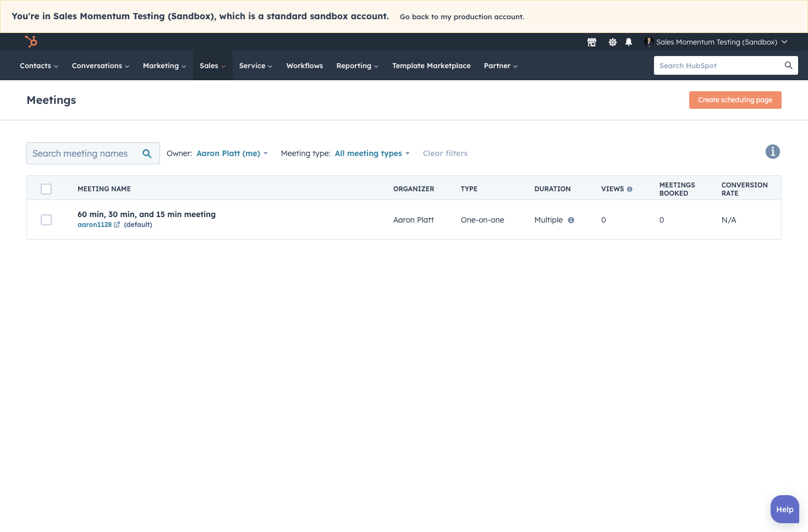Click Create scheduling page button
808x532 pixels.
tap(735, 100)
